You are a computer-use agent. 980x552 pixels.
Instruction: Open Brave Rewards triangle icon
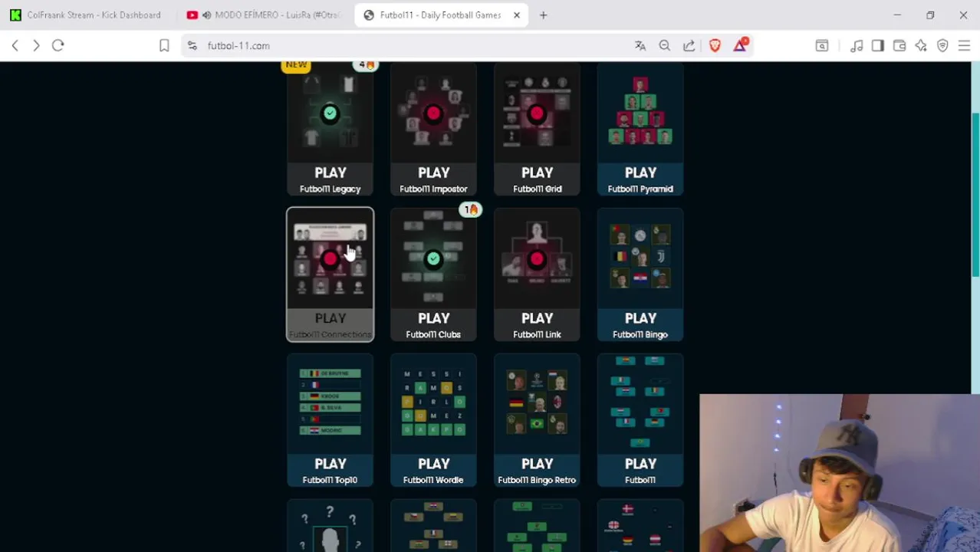(x=740, y=46)
